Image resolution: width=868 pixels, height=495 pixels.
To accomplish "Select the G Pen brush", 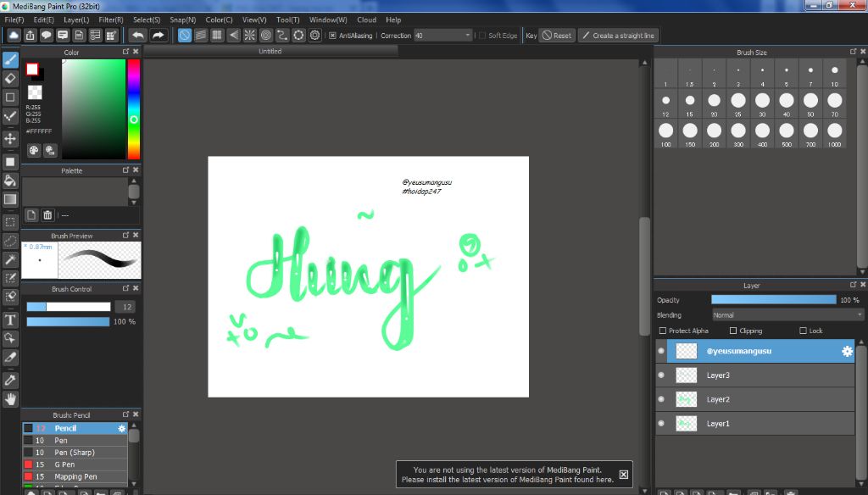I will coord(75,464).
